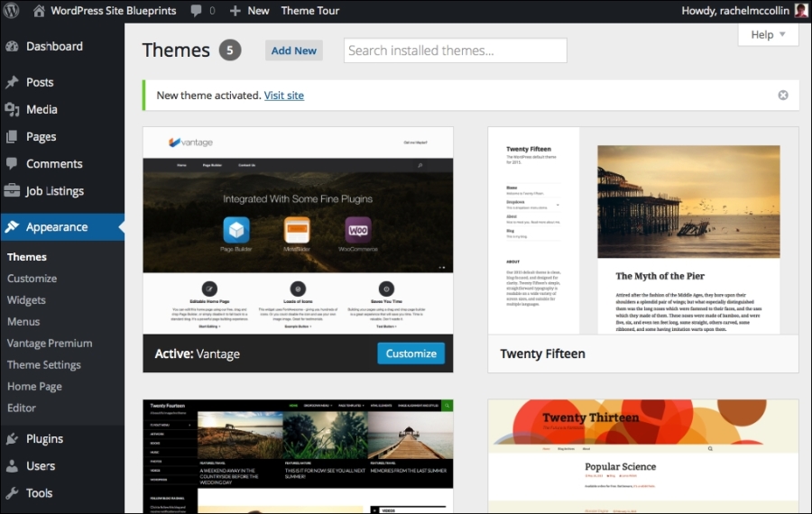The image size is (812, 514).
Task: Click Howdy, rachelmccollin account link
Action: tap(735, 10)
